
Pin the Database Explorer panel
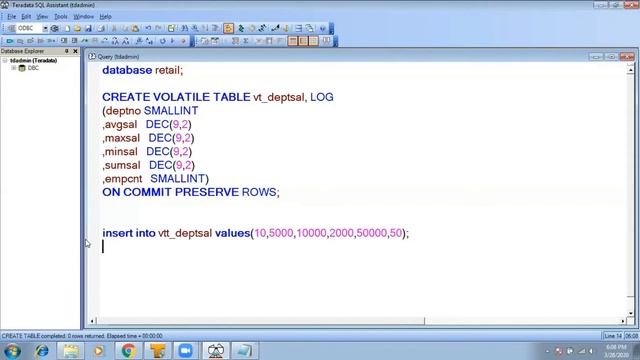click(67, 51)
